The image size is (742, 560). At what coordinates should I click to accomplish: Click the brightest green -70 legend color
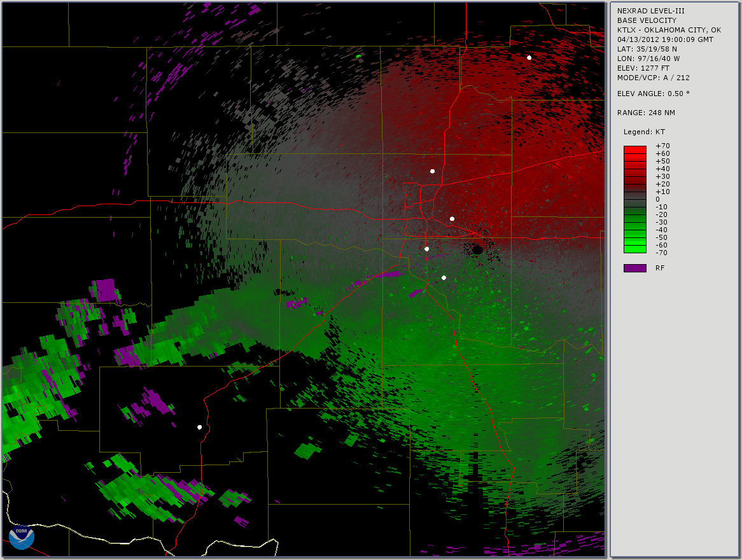point(634,249)
